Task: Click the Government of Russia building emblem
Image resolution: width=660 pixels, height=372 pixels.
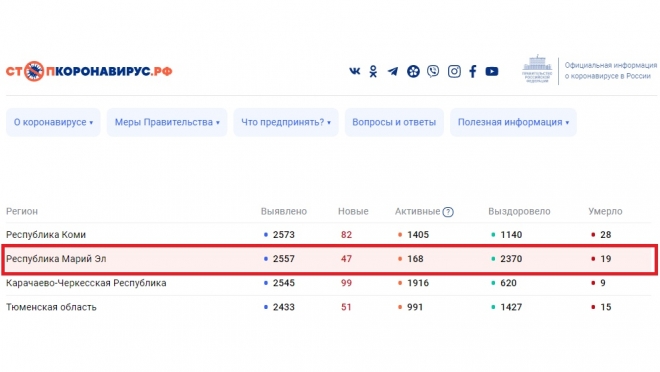Action: (x=537, y=69)
